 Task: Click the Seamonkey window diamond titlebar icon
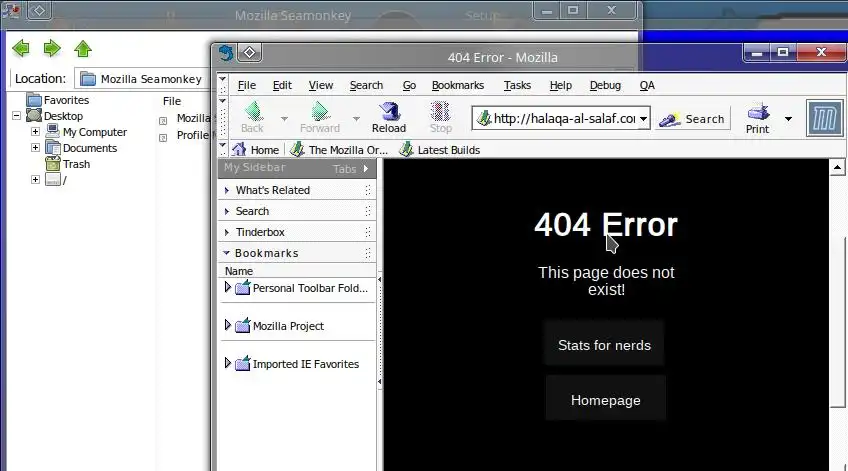point(39,10)
